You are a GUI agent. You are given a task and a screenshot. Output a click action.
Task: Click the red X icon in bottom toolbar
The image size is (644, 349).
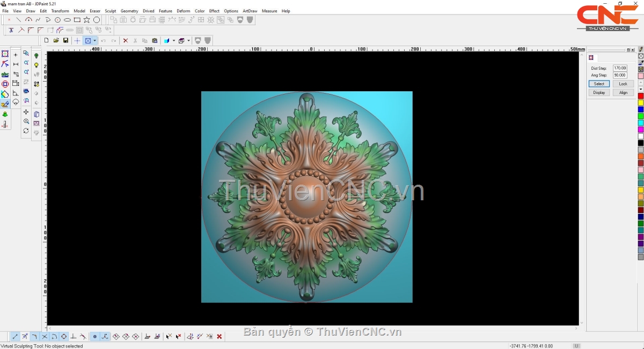[219, 337]
